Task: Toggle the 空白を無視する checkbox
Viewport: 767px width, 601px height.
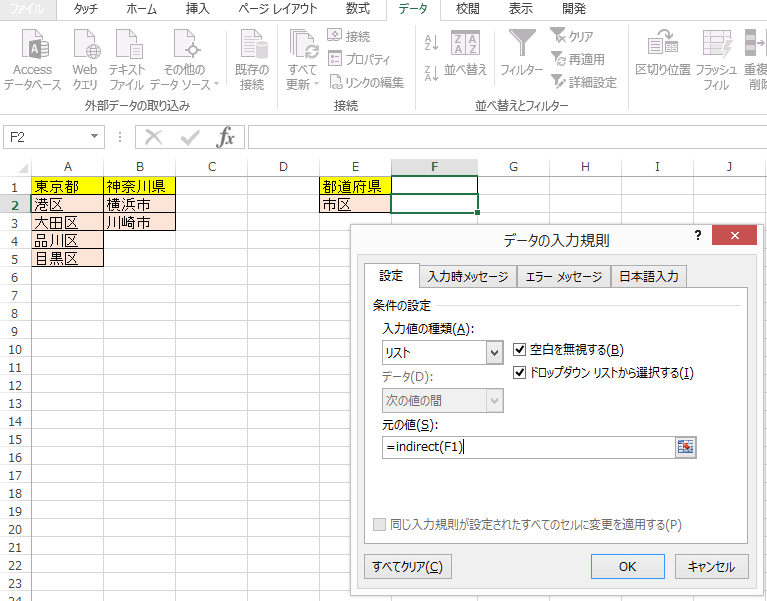Action: [519, 350]
